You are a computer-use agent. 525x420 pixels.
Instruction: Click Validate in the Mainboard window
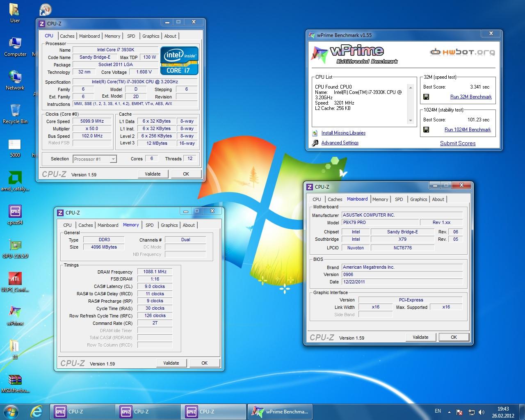click(x=420, y=337)
